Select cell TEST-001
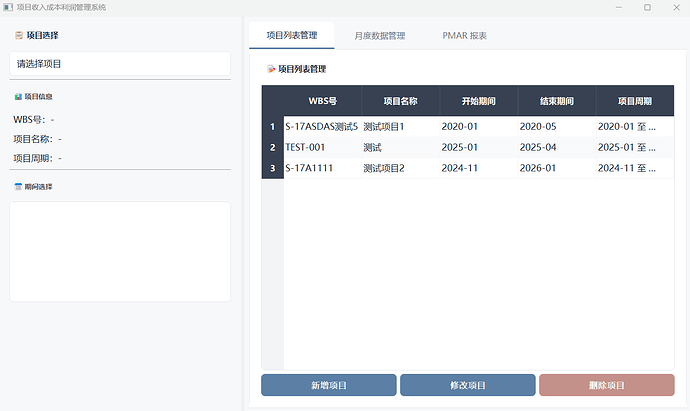This screenshot has height=411, width=690. point(323,147)
